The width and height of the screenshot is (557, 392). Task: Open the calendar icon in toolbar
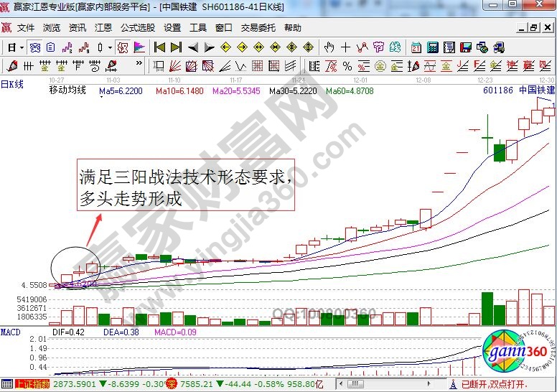(416, 47)
